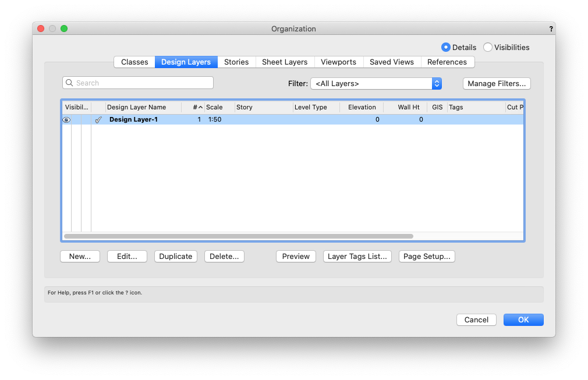This screenshot has width=588, height=380.
Task: Click the horizontal scrollbar of layer list
Action: 239,236
